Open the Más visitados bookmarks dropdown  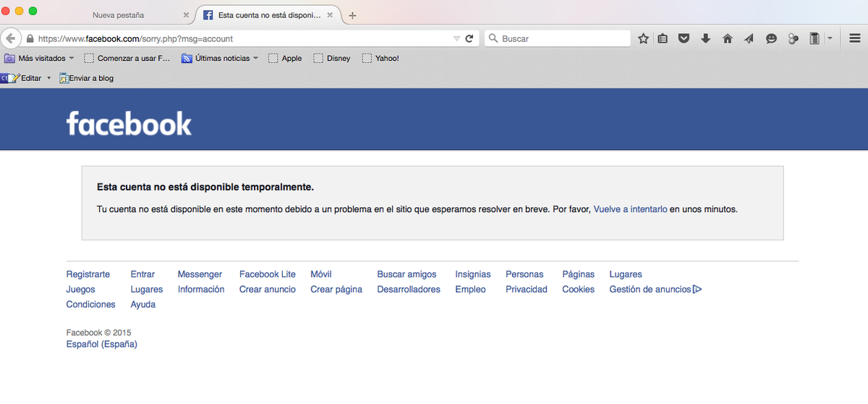(x=39, y=58)
